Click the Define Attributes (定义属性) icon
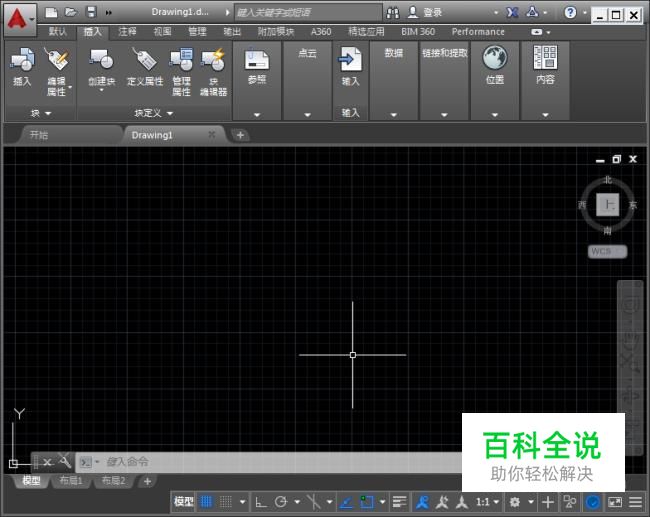The height and width of the screenshot is (517, 650). click(x=145, y=62)
